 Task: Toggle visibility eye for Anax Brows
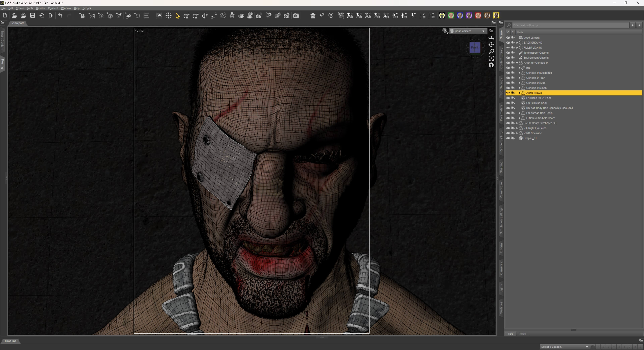click(x=508, y=93)
